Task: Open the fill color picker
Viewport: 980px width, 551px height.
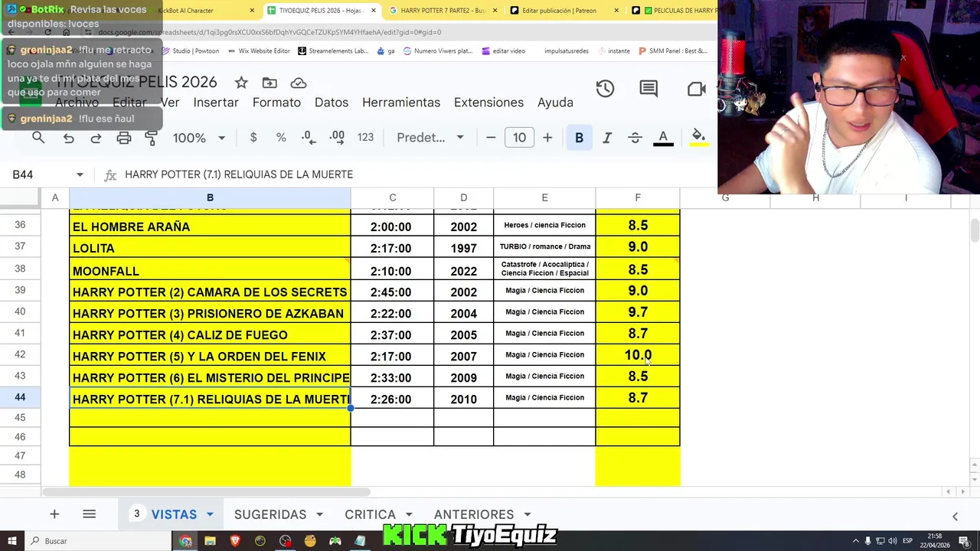Action: [698, 137]
